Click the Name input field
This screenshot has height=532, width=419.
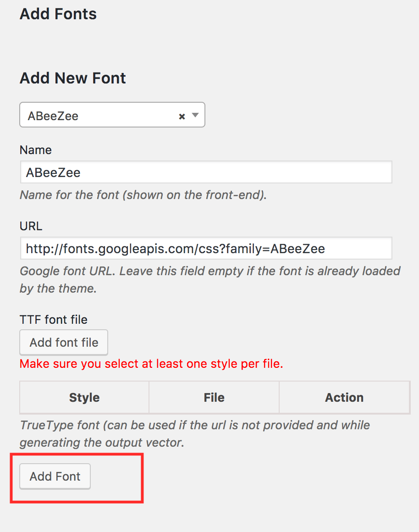coord(206,172)
